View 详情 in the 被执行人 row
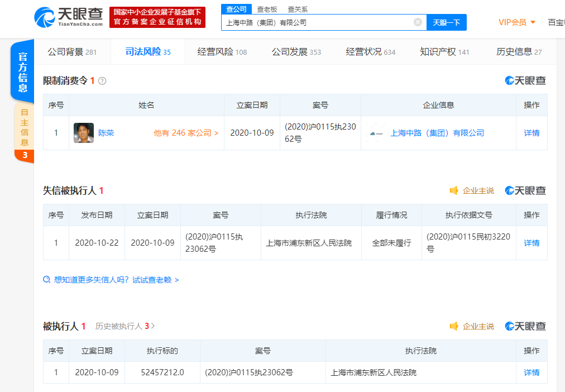This screenshot has width=565, height=392. 532,372
